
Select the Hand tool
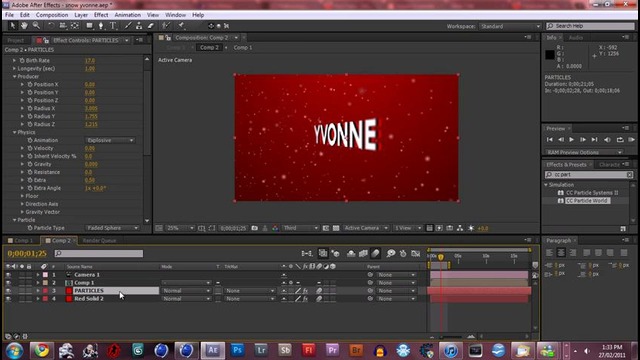coord(24,26)
